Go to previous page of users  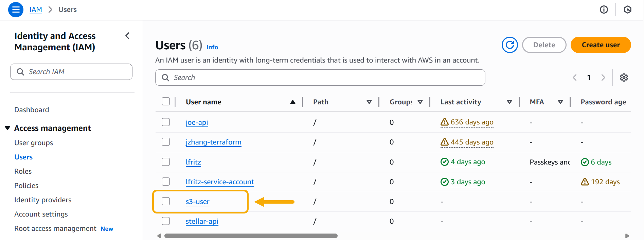coord(575,78)
